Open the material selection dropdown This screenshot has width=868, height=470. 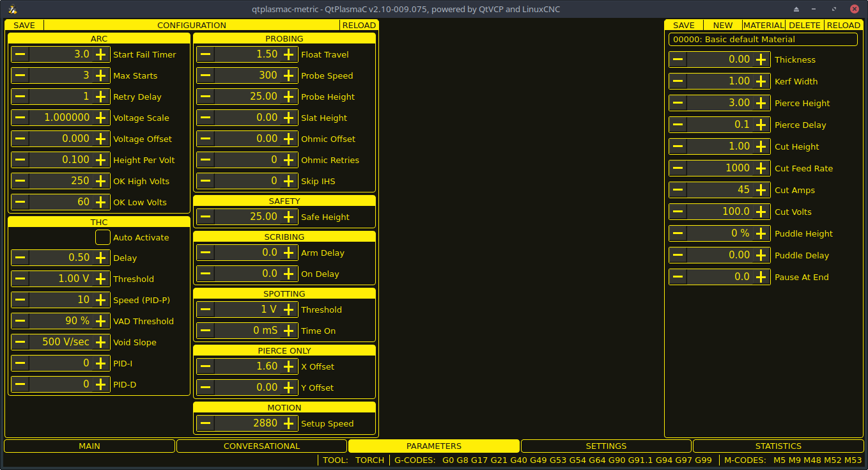coord(763,40)
